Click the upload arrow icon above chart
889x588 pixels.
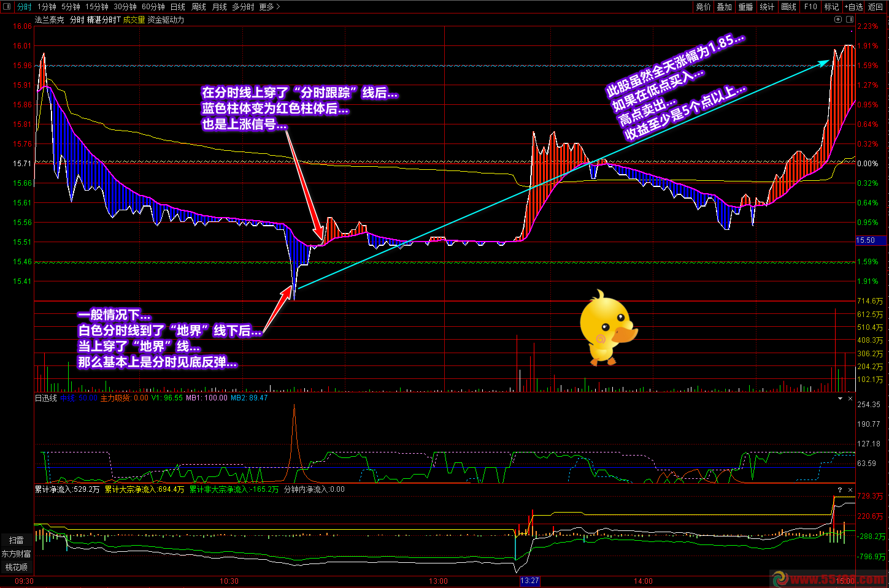click(838, 20)
